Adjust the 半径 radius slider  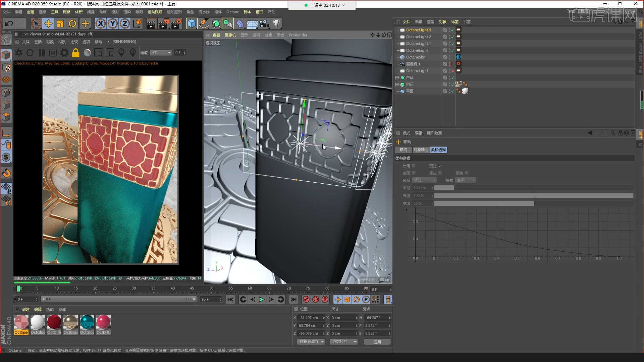pos(534,188)
